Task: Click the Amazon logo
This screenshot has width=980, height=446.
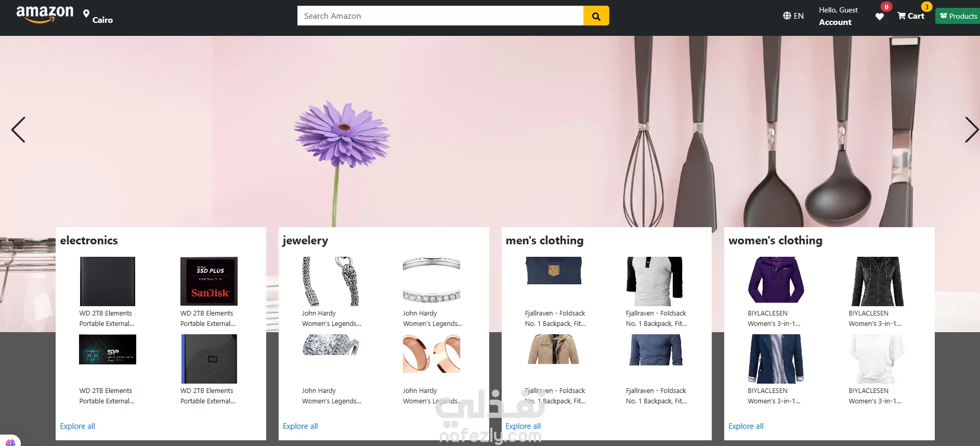Action: 45,14
